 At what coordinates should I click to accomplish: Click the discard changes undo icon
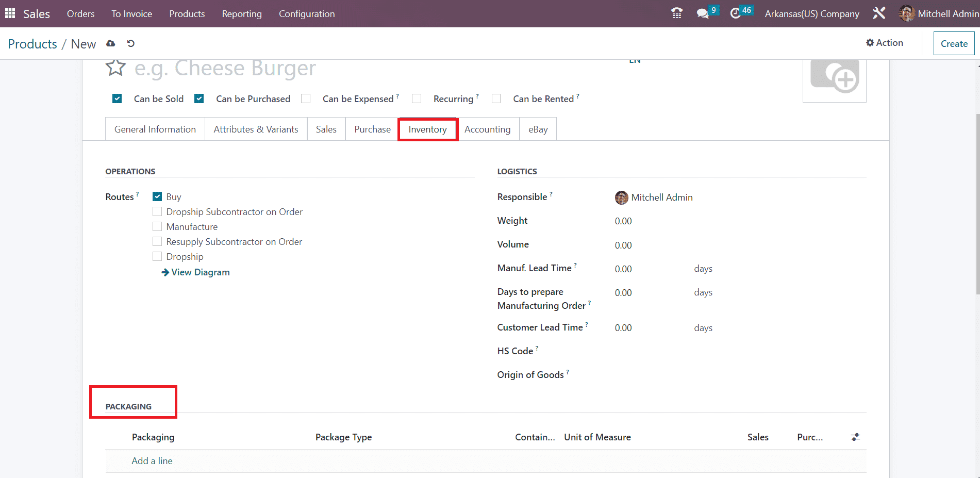pos(131,44)
